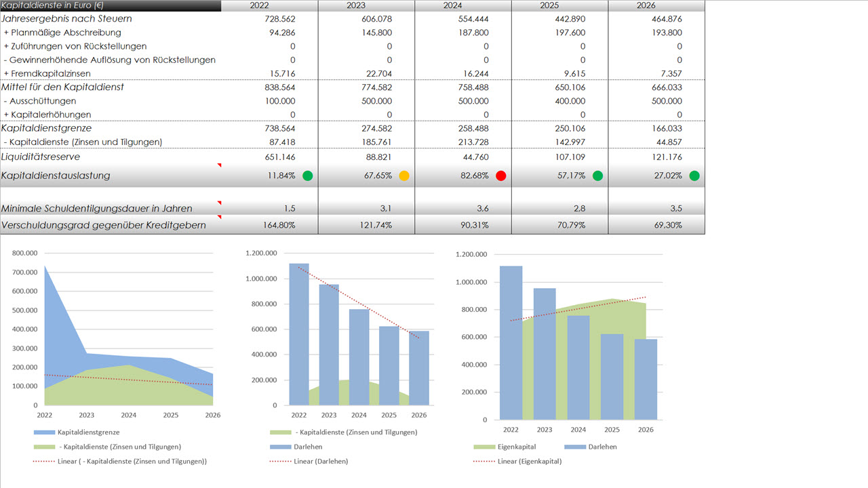Click red comment marker on Kapitaldienstauslastung row
The image size is (868, 488).
[x=219, y=166]
